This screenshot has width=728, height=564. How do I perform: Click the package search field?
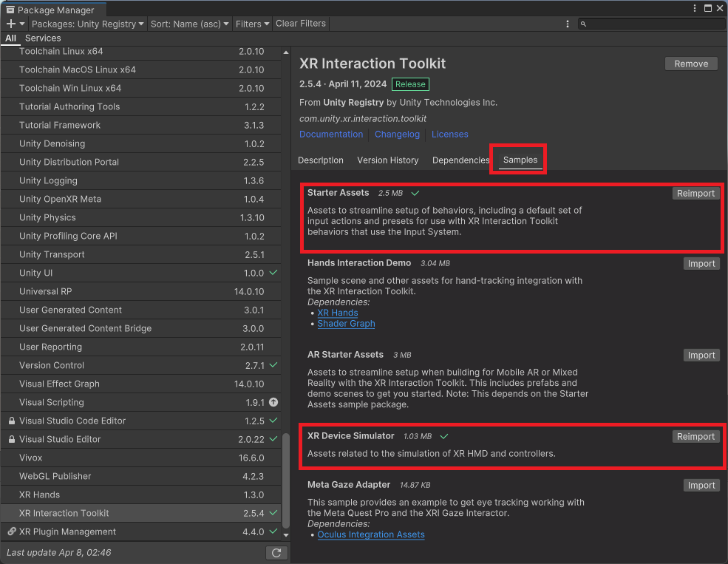coord(652,24)
